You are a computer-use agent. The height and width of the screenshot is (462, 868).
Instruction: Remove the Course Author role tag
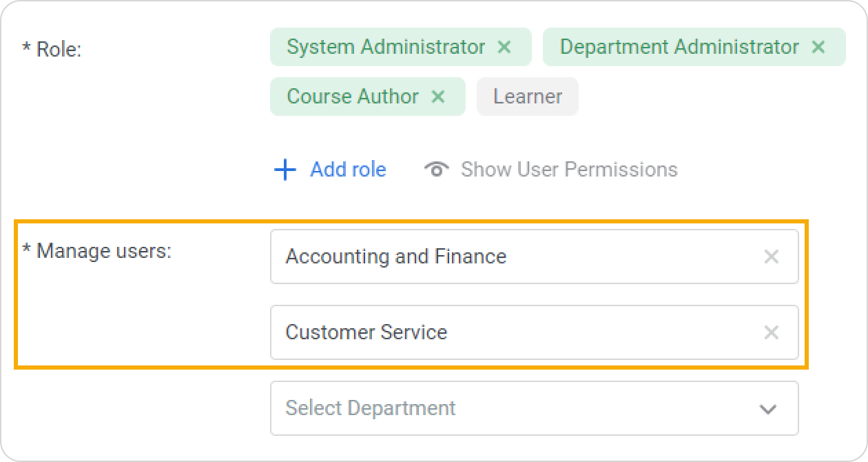[438, 97]
